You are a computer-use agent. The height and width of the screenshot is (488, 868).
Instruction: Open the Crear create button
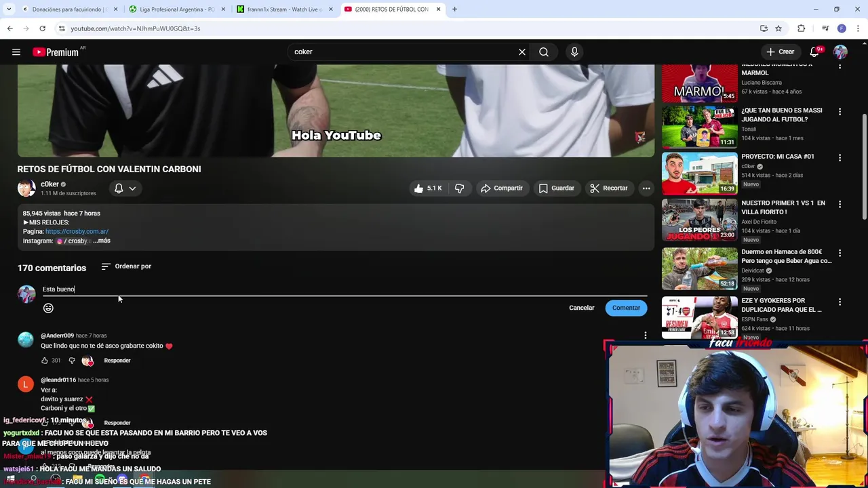click(780, 52)
